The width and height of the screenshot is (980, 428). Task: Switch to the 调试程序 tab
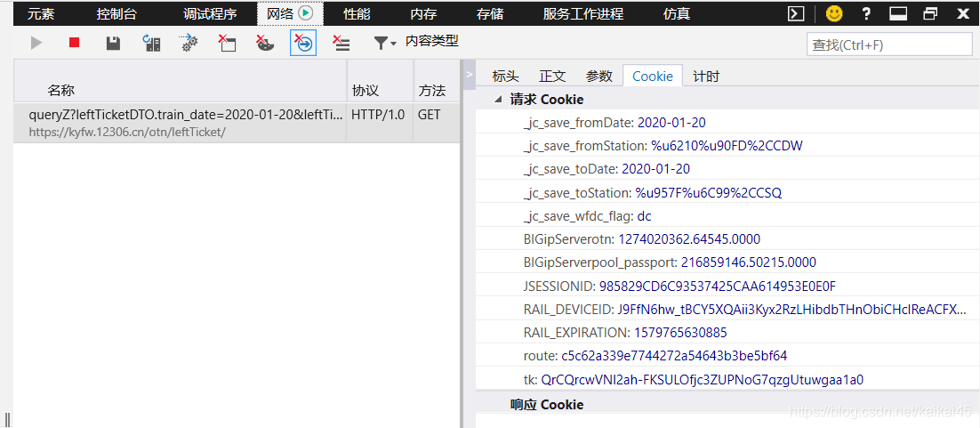[x=210, y=13]
